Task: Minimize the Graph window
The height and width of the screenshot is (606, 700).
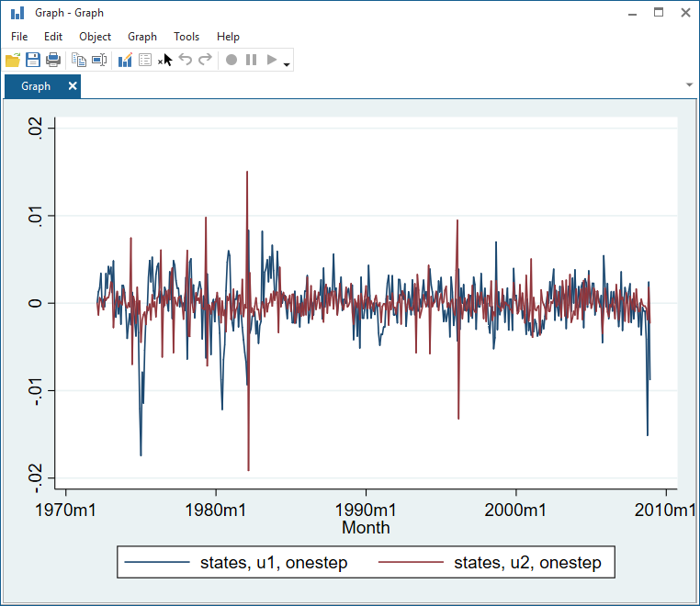Action: 632,13
